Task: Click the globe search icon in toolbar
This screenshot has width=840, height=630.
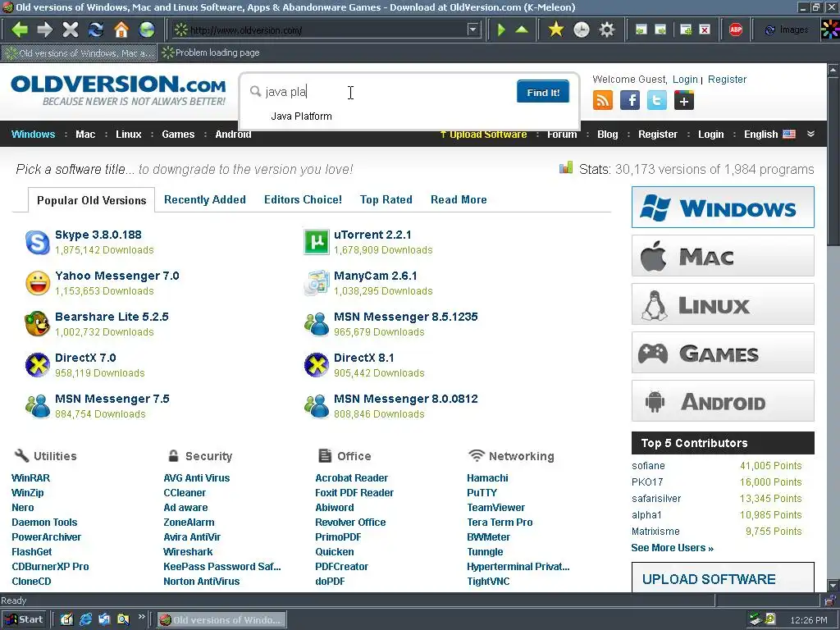Action: 147,30
